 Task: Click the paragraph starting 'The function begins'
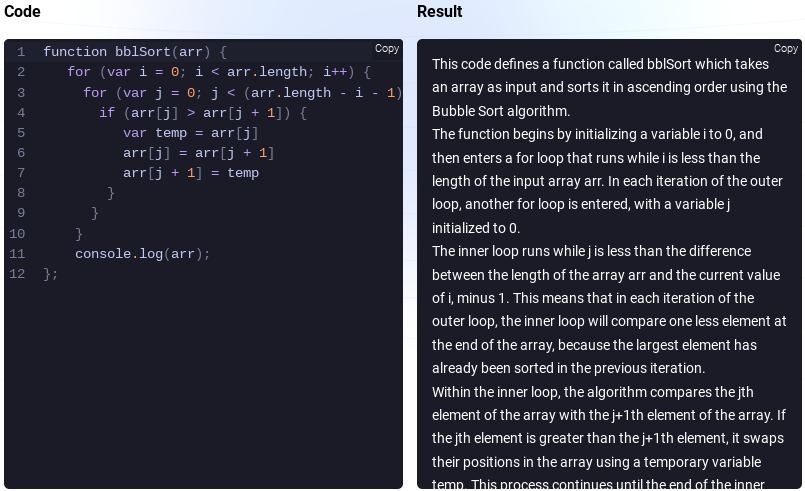[x=607, y=181]
